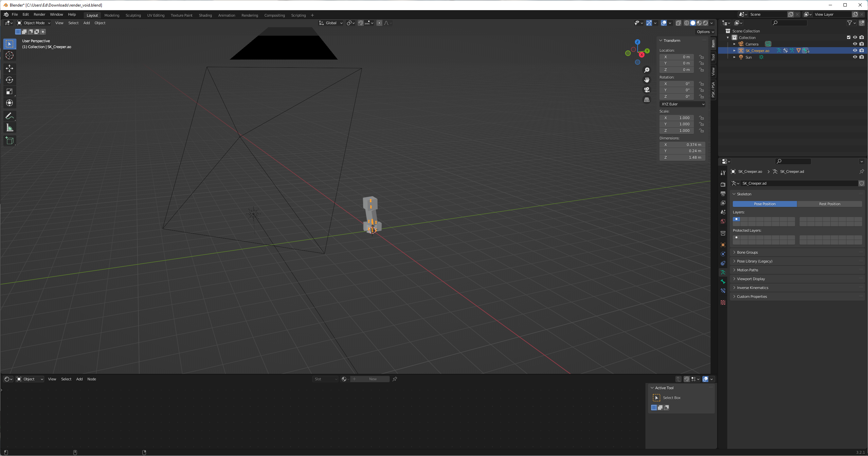This screenshot has height=456, width=868.
Task: Open the XYZ Euler rotation mode dropdown
Action: pos(682,104)
